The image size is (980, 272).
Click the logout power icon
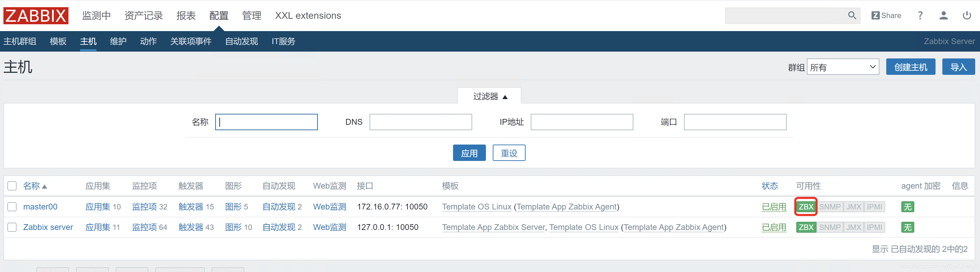[967, 16]
